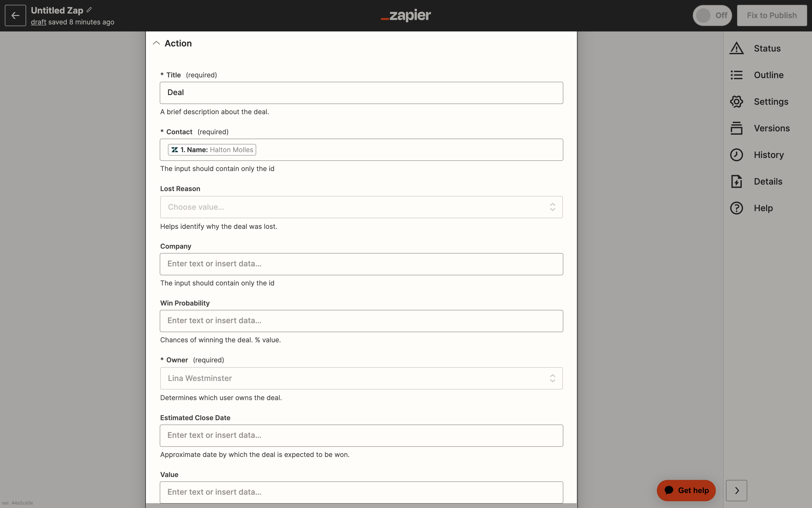Click the Settings gear icon
Screen dimensions: 812x508
(x=737, y=101)
